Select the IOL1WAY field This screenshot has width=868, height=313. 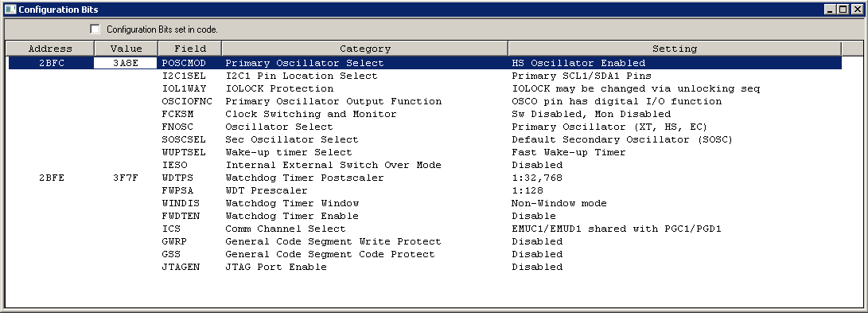184,88
